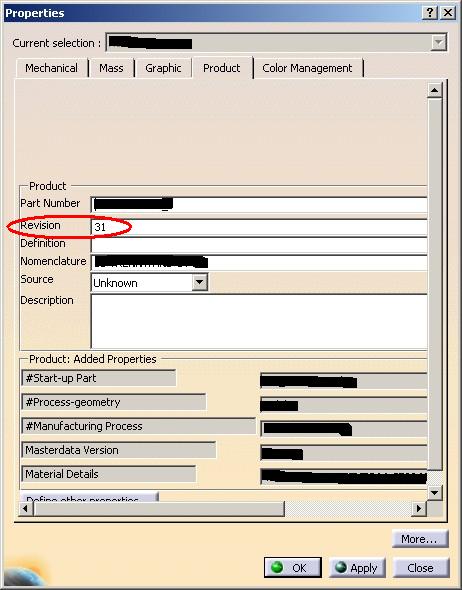Go to the Color Management tab

coord(307,68)
